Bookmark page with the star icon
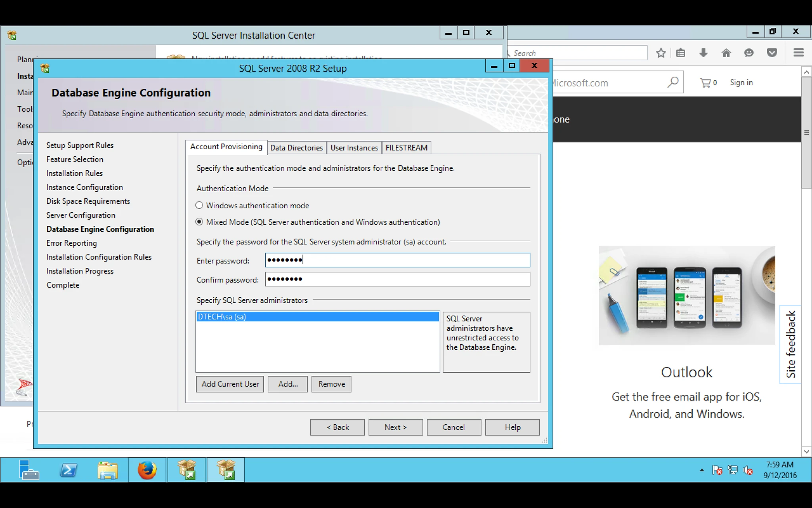 [661, 53]
